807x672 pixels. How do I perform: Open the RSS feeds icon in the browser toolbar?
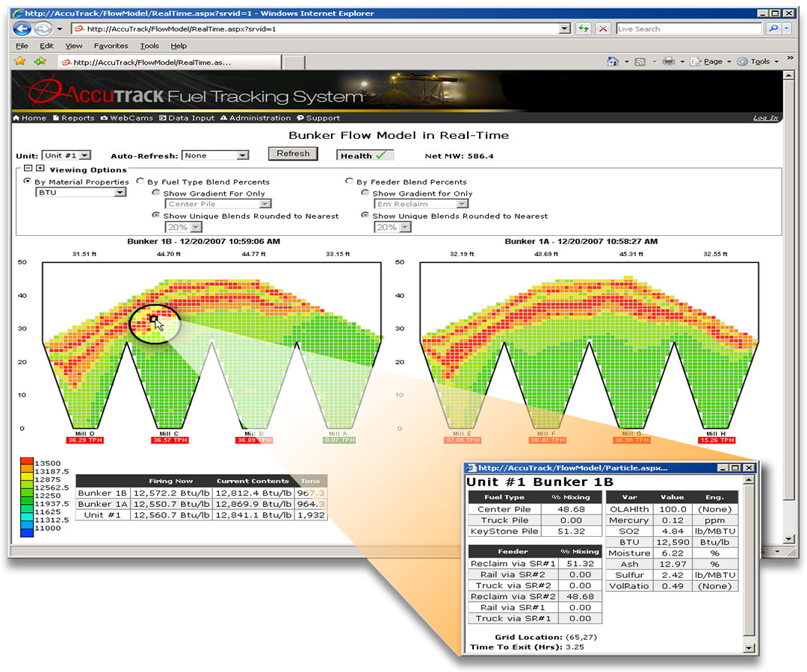[641, 61]
